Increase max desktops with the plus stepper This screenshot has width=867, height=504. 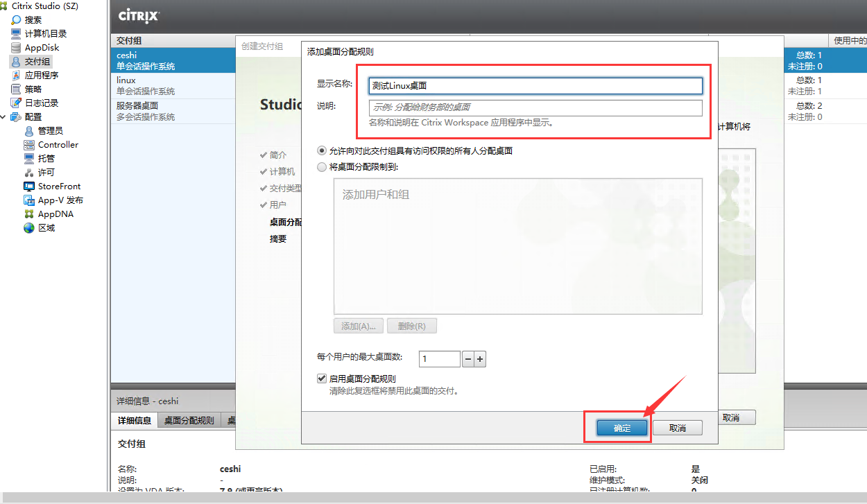click(x=479, y=358)
